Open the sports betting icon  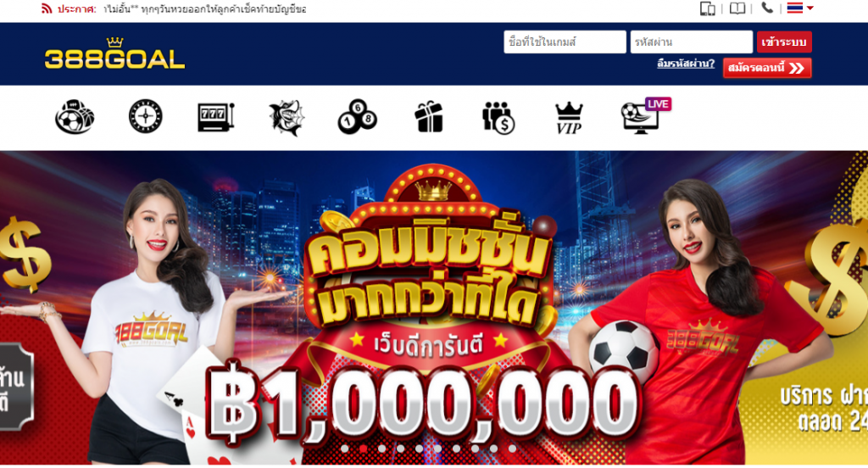75,116
